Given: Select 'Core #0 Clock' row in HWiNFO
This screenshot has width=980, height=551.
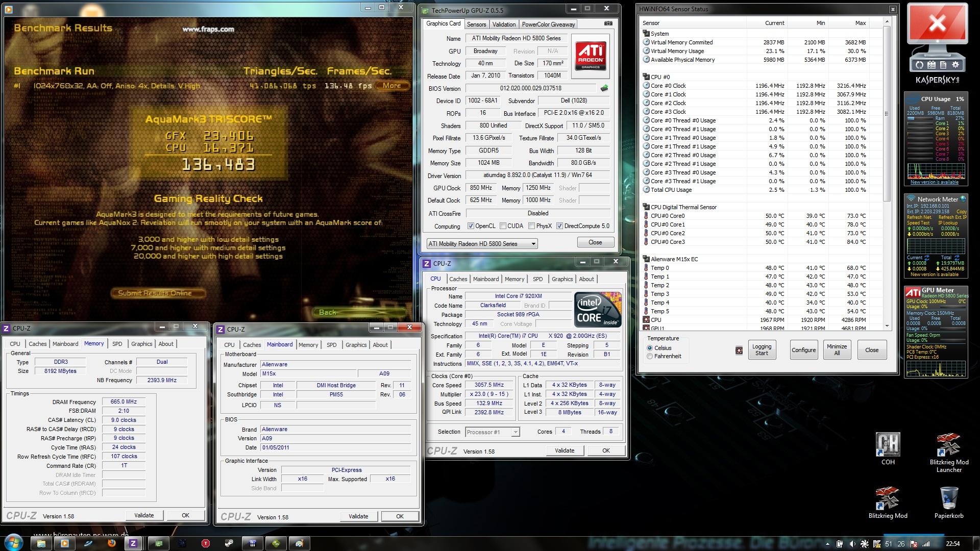Looking at the screenshot, I should point(761,86).
